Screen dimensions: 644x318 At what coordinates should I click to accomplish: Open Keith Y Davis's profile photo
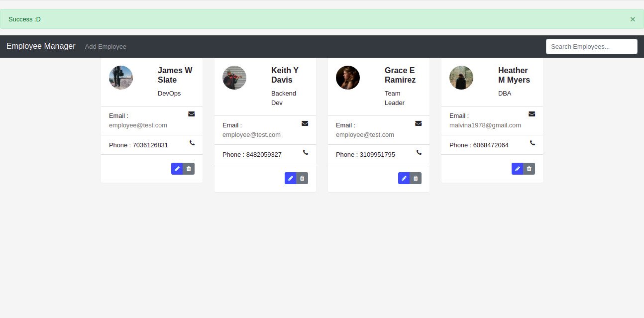tap(234, 78)
